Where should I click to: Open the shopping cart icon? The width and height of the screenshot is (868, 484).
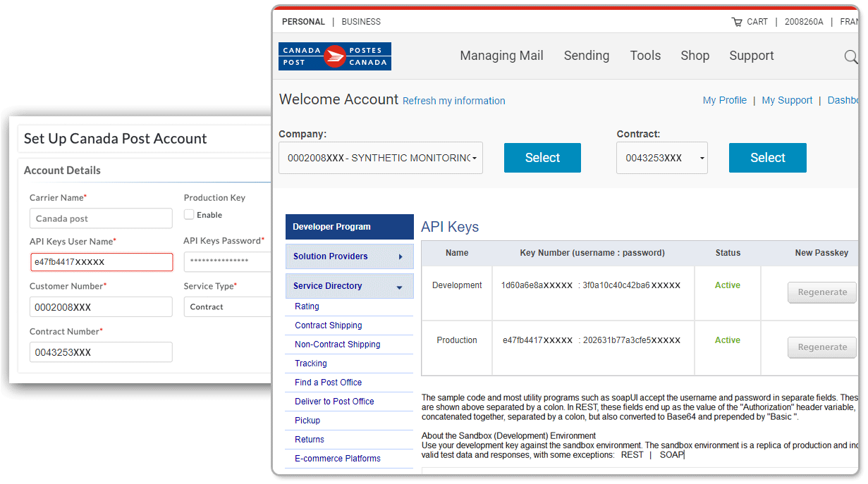[x=737, y=22]
